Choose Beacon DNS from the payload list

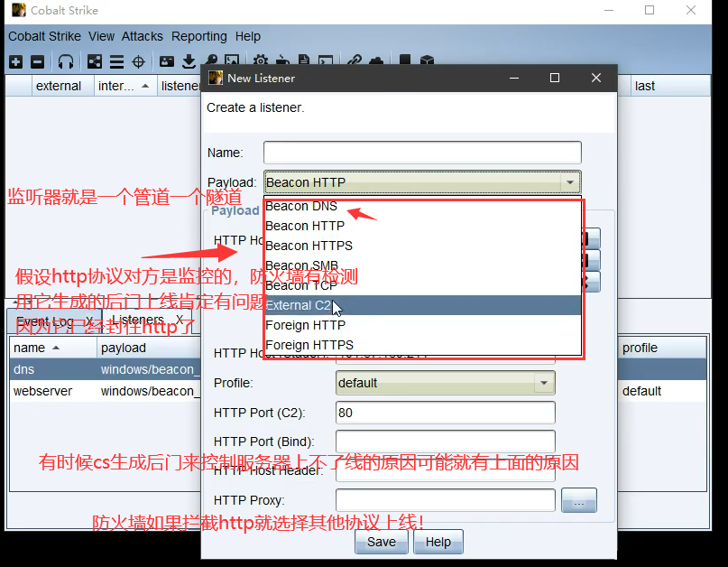point(301,206)
